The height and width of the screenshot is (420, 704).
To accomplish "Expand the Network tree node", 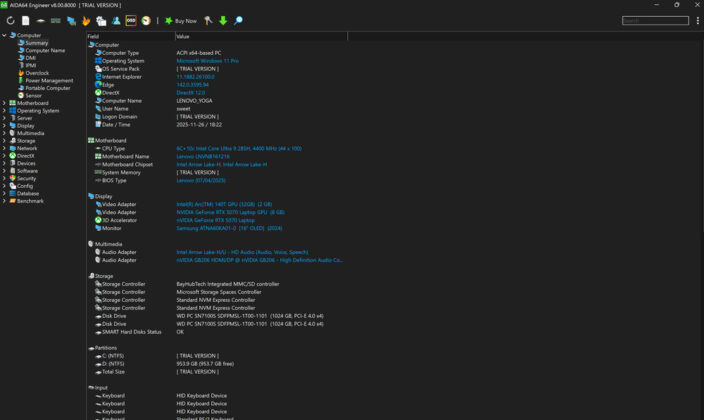I will coord(4,148).
